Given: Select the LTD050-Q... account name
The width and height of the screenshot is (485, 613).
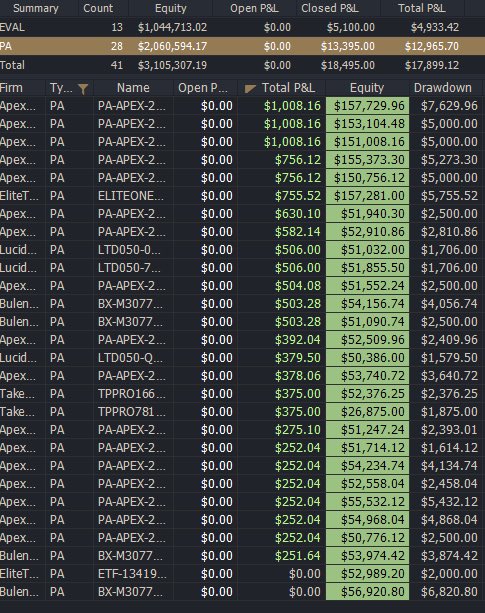Looking at the screenshot, I should pyautogui.click(x=130, y=357).
